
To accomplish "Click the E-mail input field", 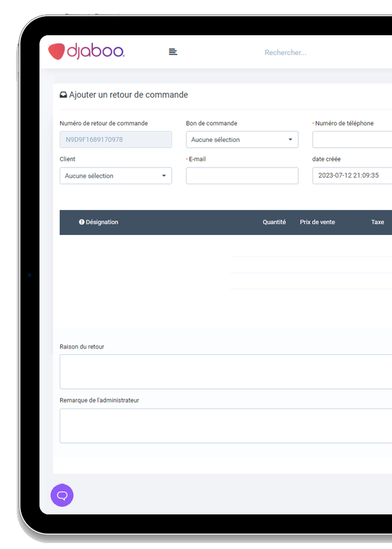I will 242,176.
